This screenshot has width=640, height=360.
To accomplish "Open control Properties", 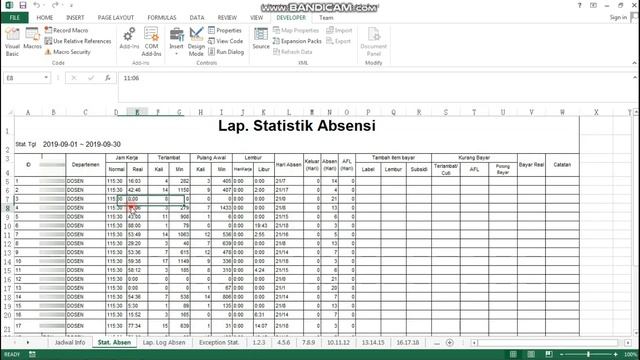I will click(225, 30).
